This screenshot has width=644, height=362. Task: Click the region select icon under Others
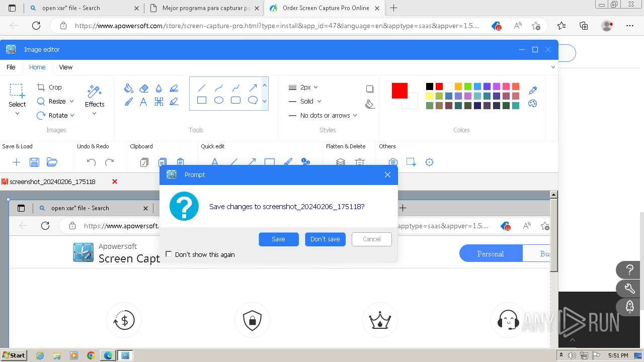point(411,162)
